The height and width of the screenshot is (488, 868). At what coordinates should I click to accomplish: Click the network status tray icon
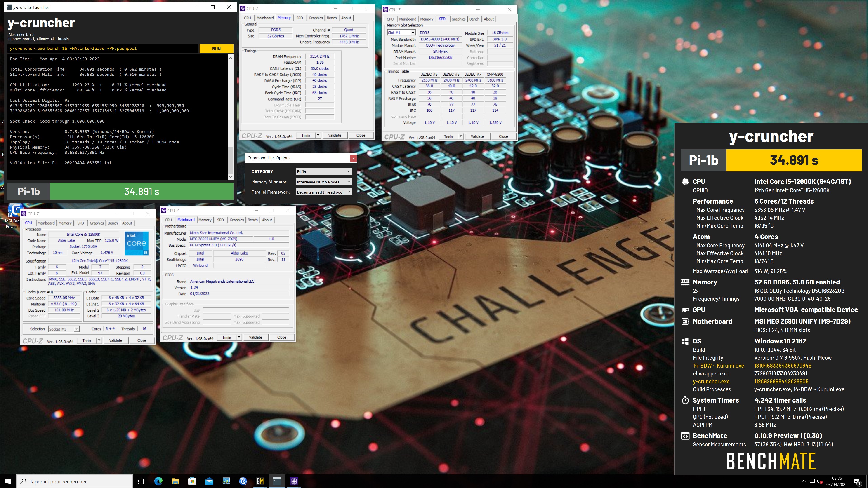812,481
